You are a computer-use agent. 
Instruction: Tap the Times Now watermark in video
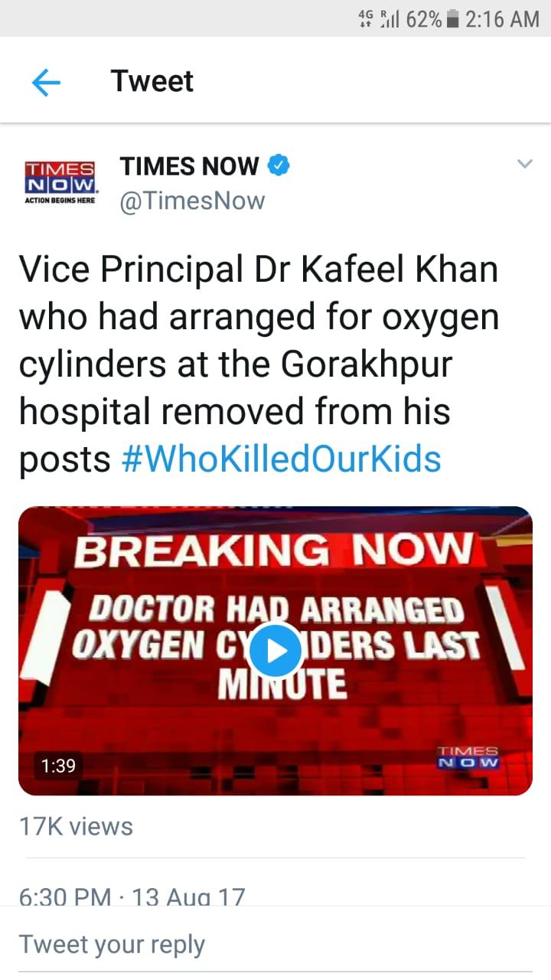(x=468, y=757)
